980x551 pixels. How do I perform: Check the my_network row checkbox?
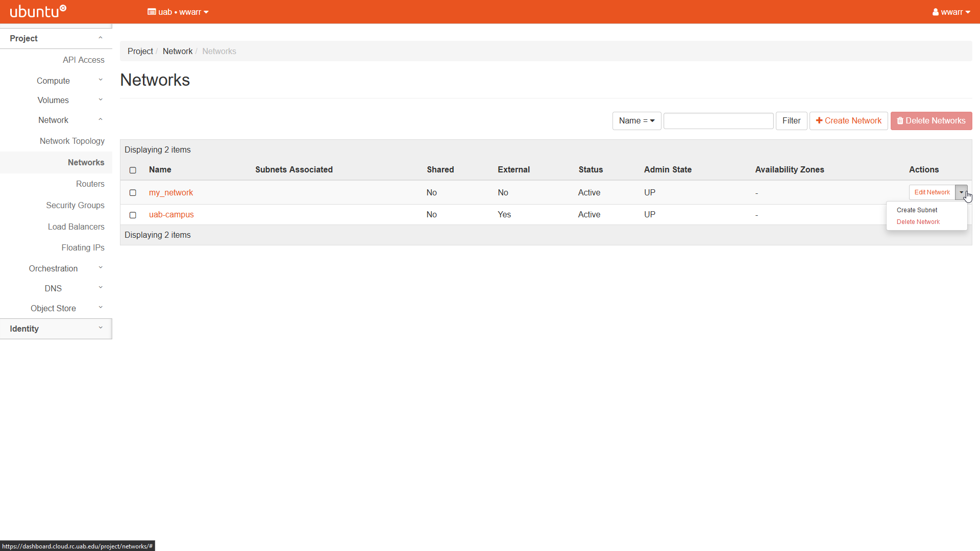pos(133,192)
